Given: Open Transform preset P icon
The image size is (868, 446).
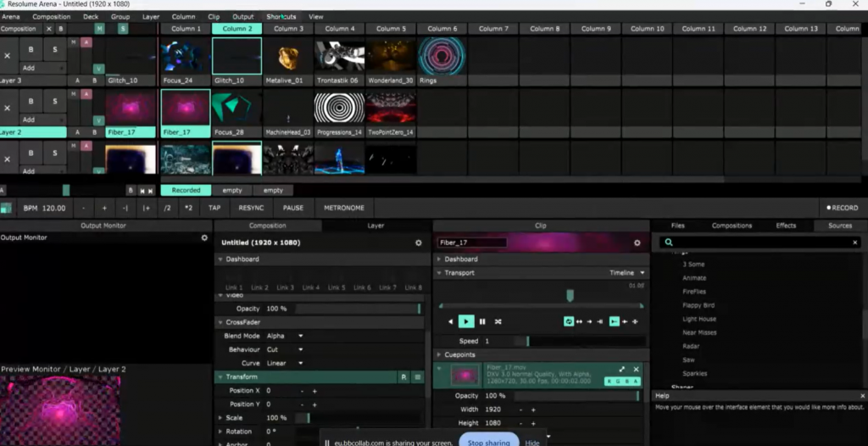Looking at the screenshot, I should tap(404, 376).
